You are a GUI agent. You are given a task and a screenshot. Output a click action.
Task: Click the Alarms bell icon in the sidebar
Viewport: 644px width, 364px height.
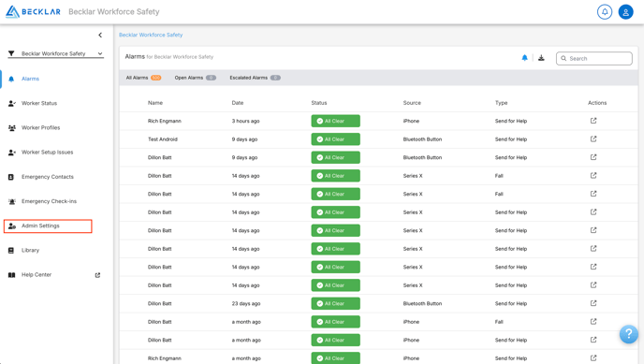(x=11, y=79)
